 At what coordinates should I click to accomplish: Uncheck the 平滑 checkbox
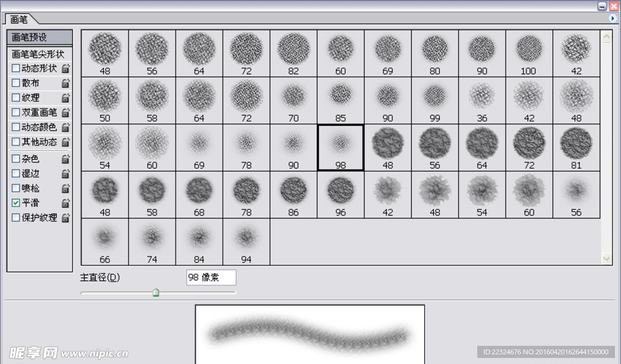pos(16,203)
